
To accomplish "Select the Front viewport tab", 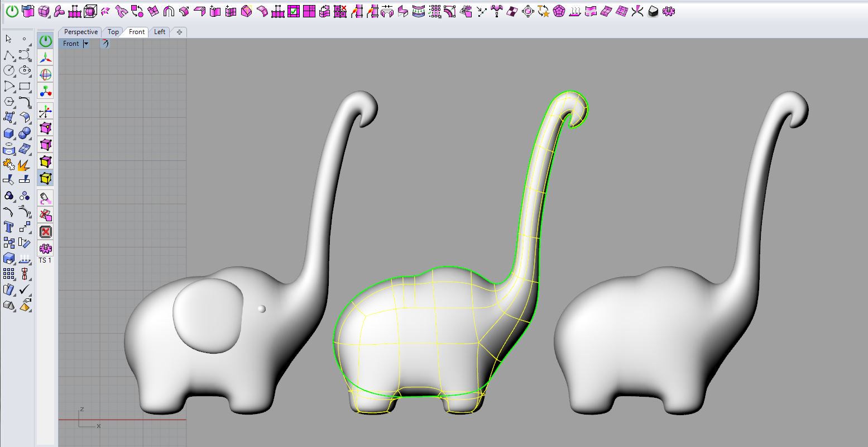I will pos(137,32).
